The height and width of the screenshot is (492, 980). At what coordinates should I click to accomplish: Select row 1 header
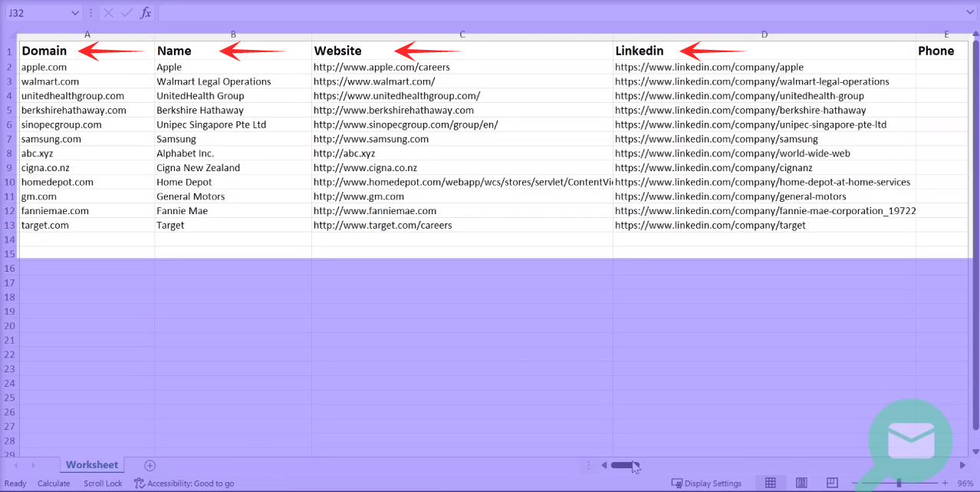click(10, 51)
